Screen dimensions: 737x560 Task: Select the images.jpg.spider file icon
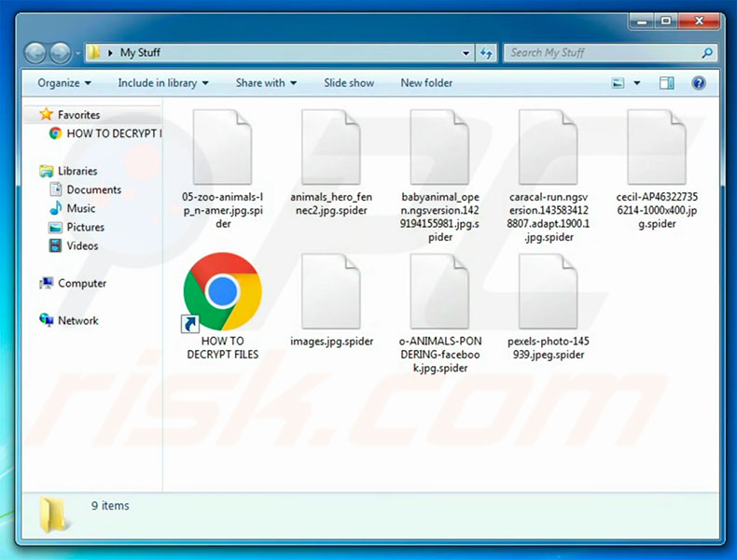(x=331, y=293)
